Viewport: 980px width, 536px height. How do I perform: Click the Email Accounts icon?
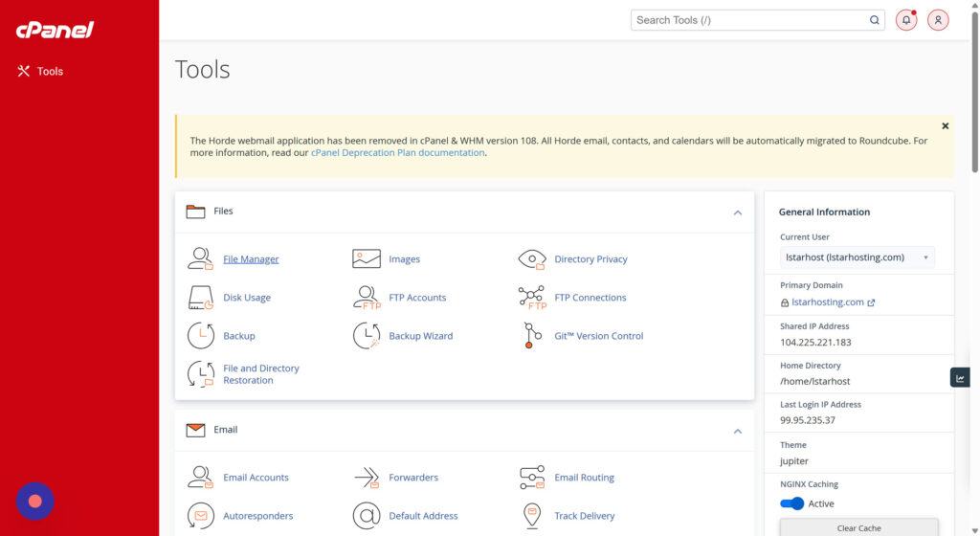(201, 478)
